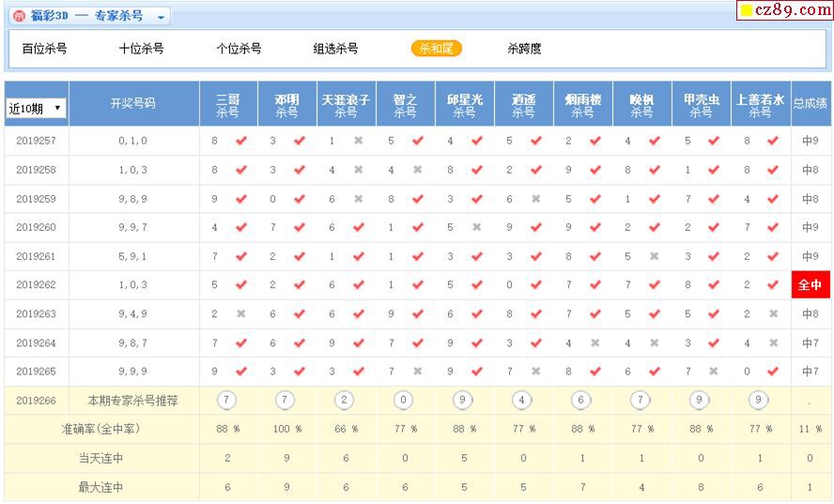Click the red check mark for 三哥 in row 2019257
Viewport: 834px width, 504px height.
240,141
